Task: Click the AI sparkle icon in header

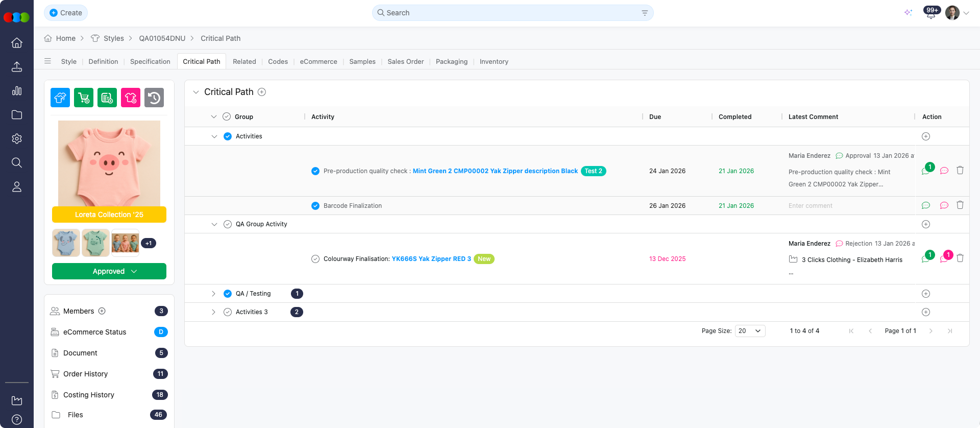Action: tap(908, 13)
